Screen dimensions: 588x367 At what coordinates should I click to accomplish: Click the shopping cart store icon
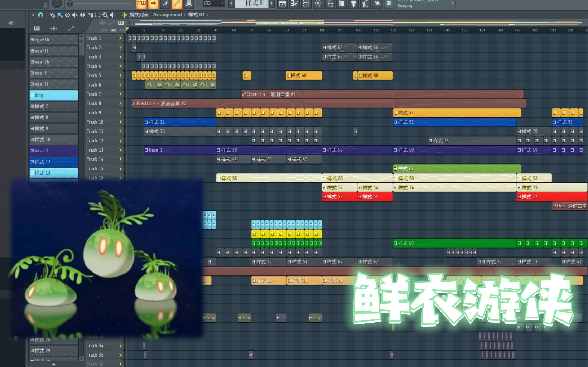point(389,4)
